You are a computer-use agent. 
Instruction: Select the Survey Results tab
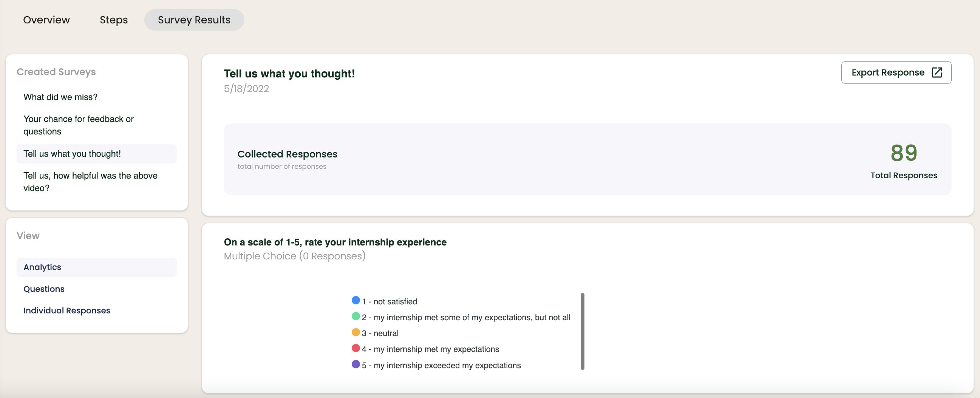click(x=194, y=20)
